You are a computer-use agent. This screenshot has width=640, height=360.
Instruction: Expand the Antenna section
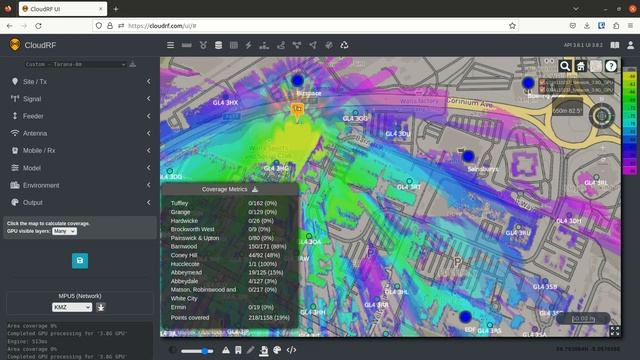(80, 133)
